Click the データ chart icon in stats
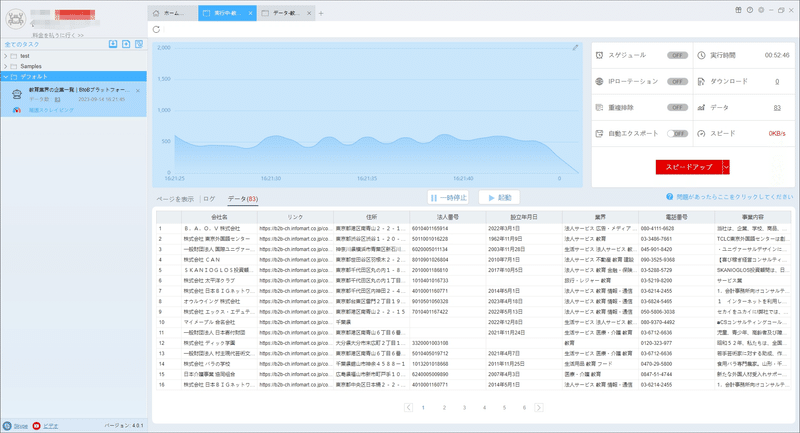The height and width of the screenshot is (433, 800). tap(702, 108)
